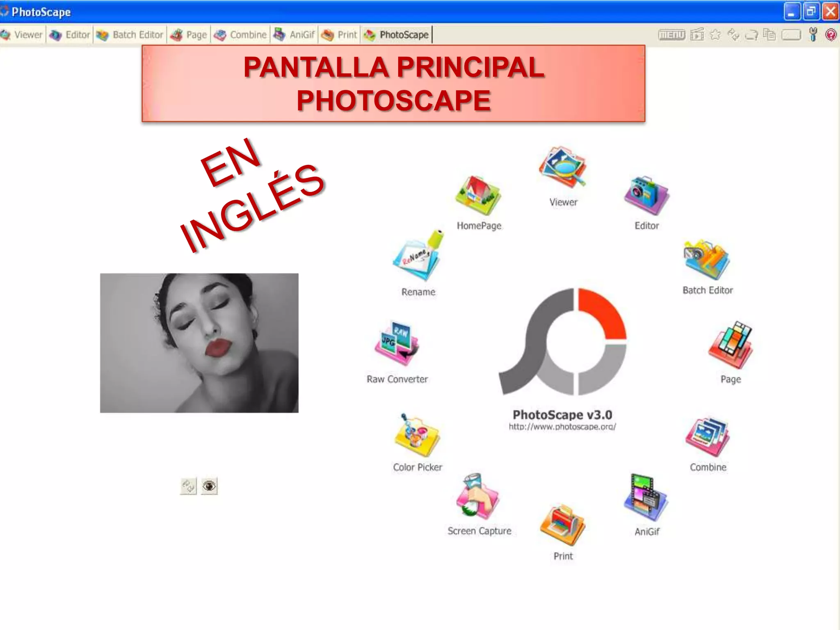Start the AniGif film icon in the circle
This screenshot has width=840, height=630.
(x=646, y=498)
